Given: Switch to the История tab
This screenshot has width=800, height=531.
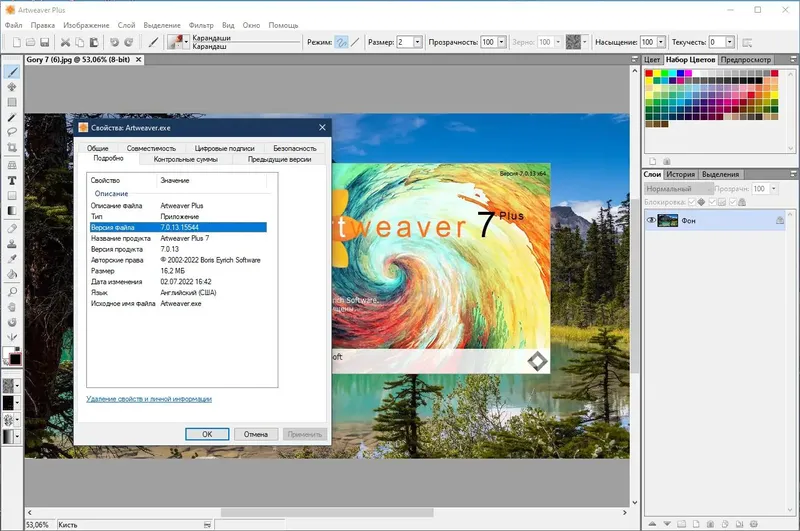Looking at the screenshot, I should tap(681, 174).
